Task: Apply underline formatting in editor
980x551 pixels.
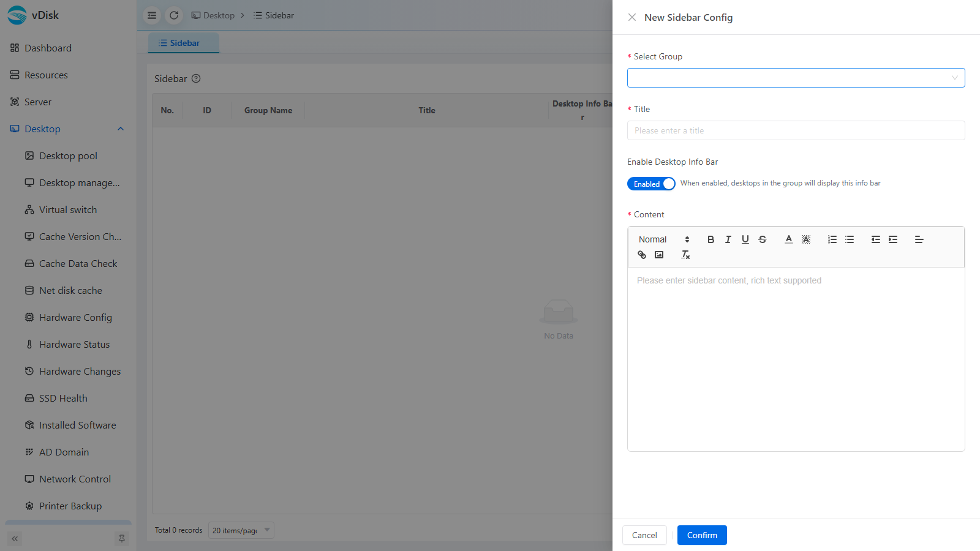Action: (x=745, y=239)
